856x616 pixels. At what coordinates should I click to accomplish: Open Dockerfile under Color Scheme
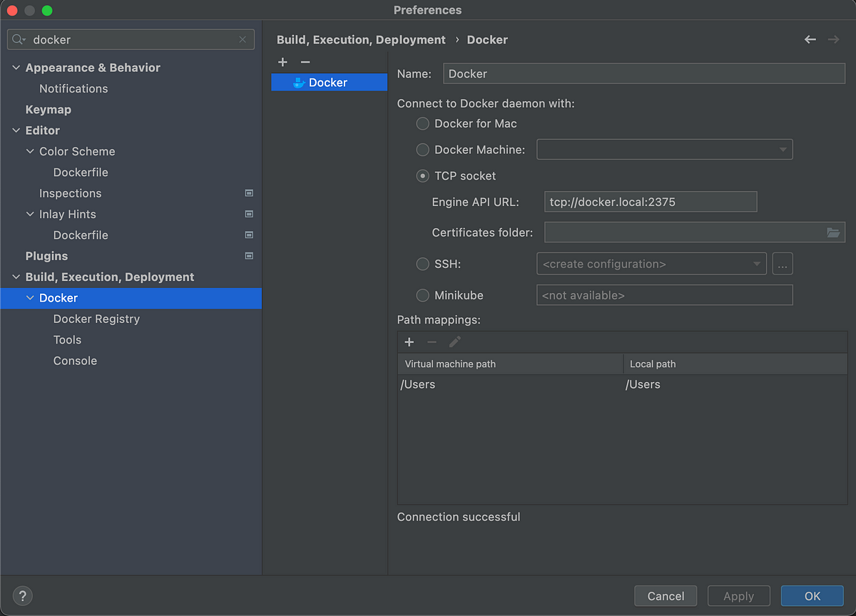[81, 173]
